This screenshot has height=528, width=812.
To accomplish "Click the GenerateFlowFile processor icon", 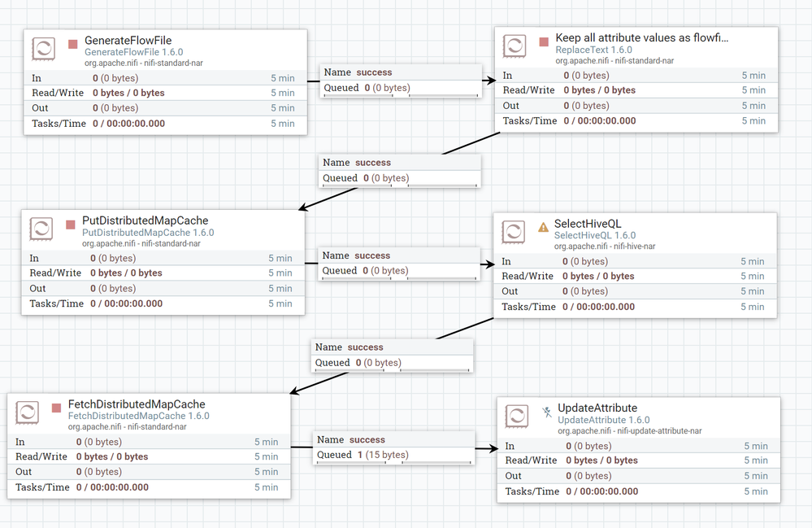I will (43, 50).
